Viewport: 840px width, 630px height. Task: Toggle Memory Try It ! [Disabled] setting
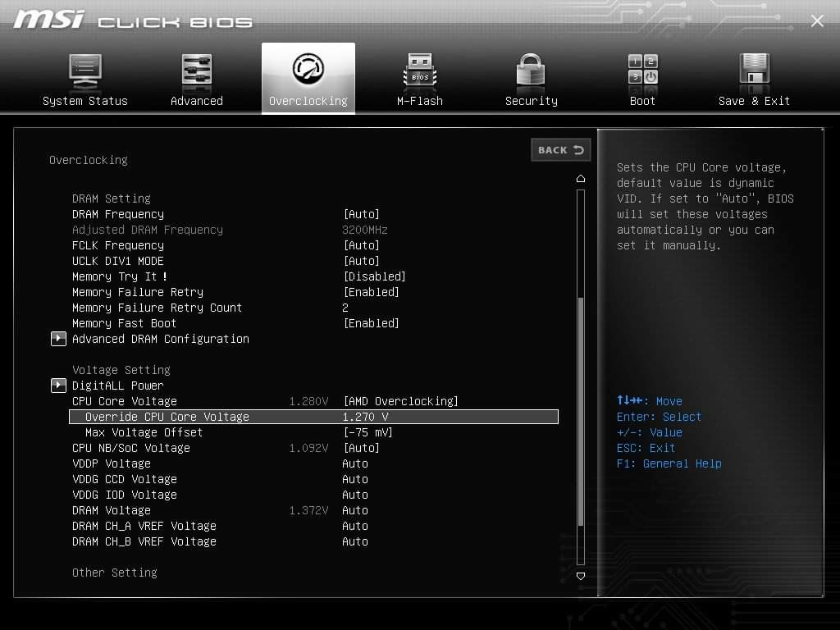click(x=374, y=276)
